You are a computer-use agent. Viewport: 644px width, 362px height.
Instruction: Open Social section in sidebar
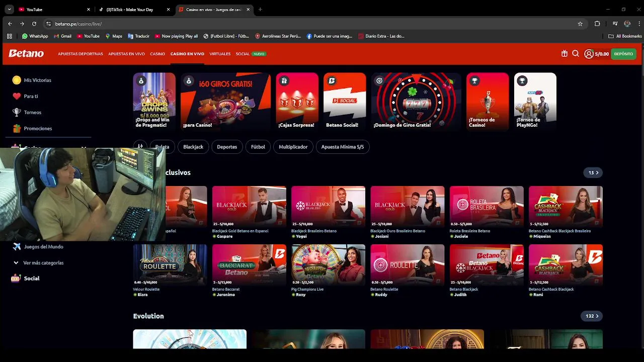pyautogui.click(x=25, y=278)
